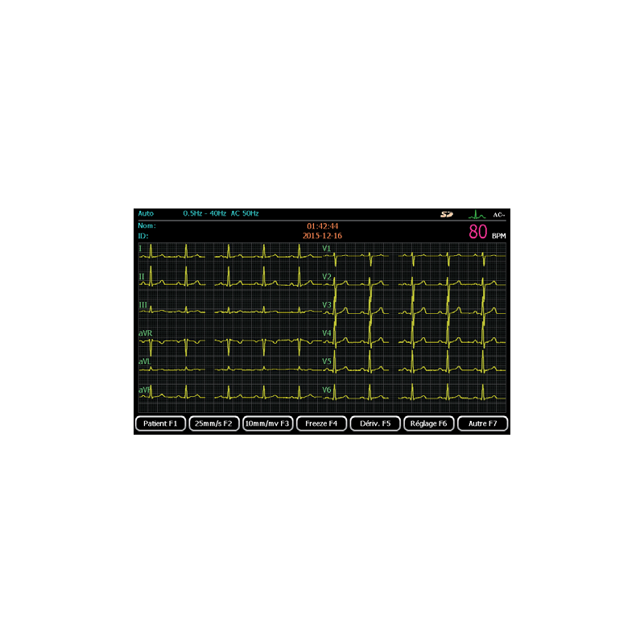Select lead V1 waveform label

(327, 249)
